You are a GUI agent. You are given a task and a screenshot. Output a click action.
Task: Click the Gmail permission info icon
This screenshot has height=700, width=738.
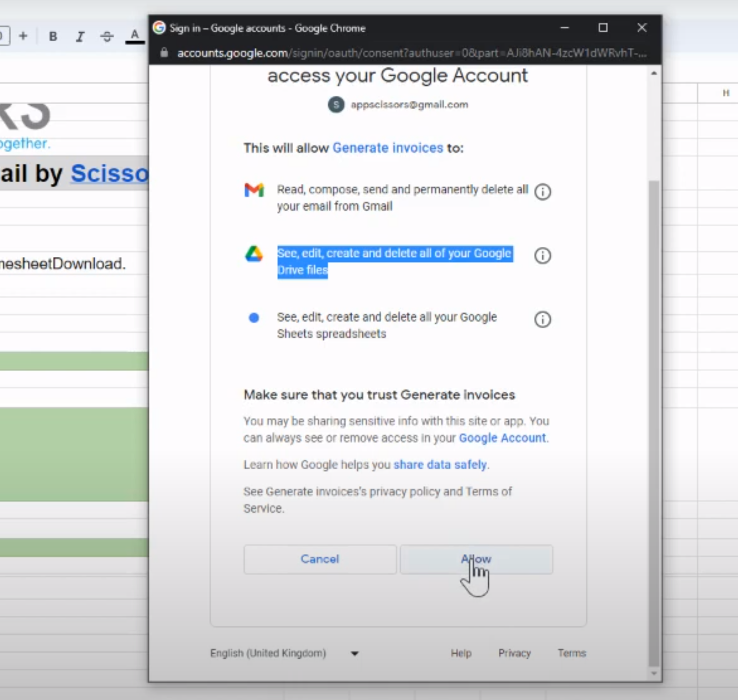tap(542, 192)
